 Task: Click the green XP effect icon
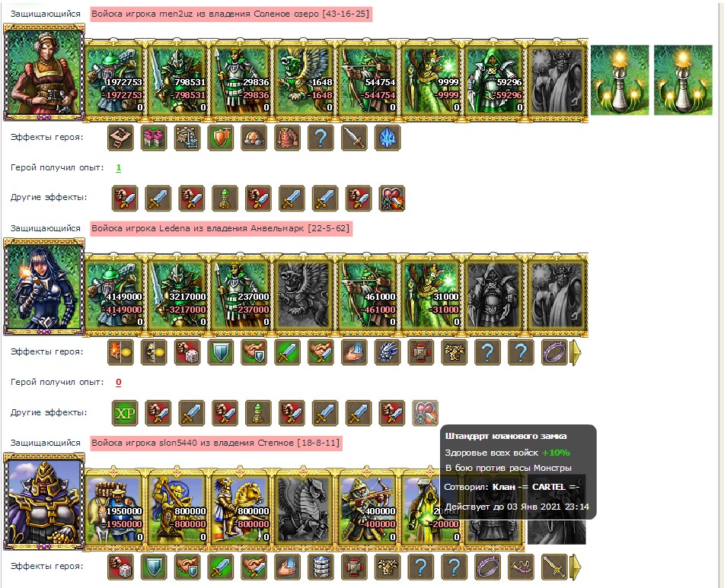click(125, 413)
